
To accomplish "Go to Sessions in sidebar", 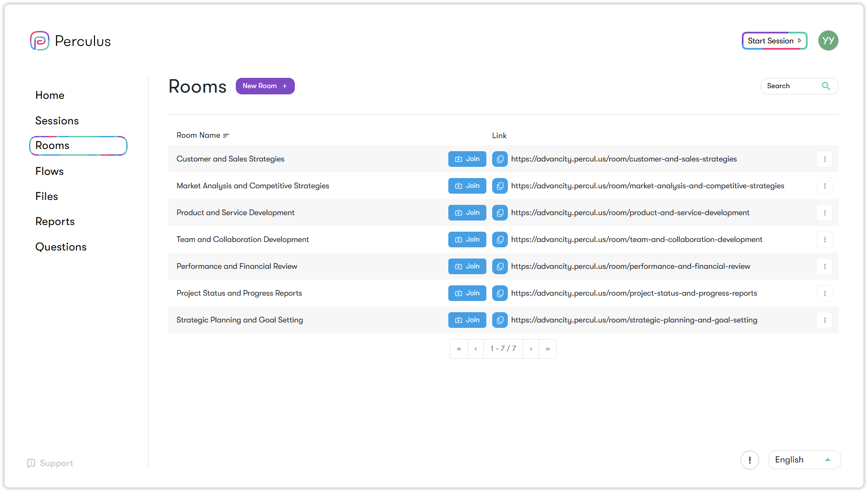I will tap(57, 121).
